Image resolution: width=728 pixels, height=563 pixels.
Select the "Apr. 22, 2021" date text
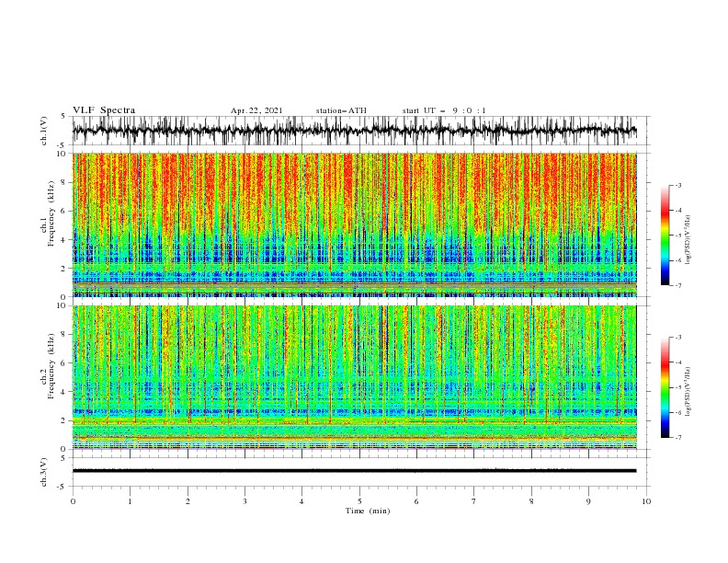click(x=256, y=110)
